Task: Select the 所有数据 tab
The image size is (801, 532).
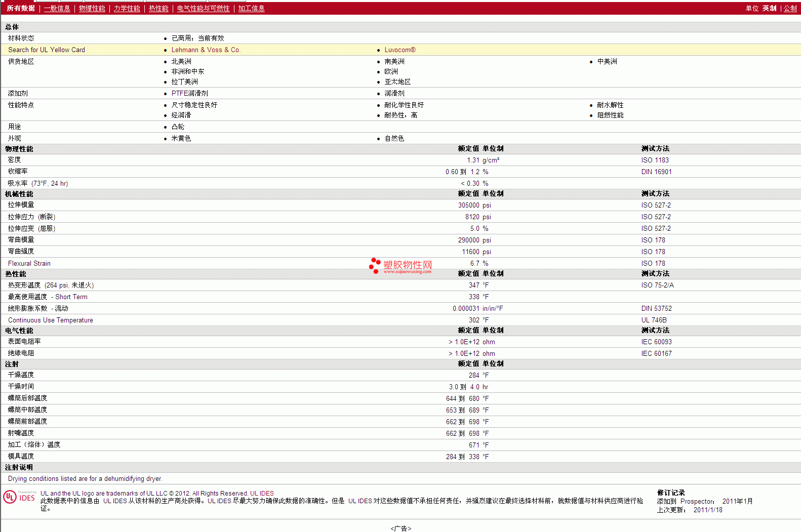Action: (x=21, y=8)
